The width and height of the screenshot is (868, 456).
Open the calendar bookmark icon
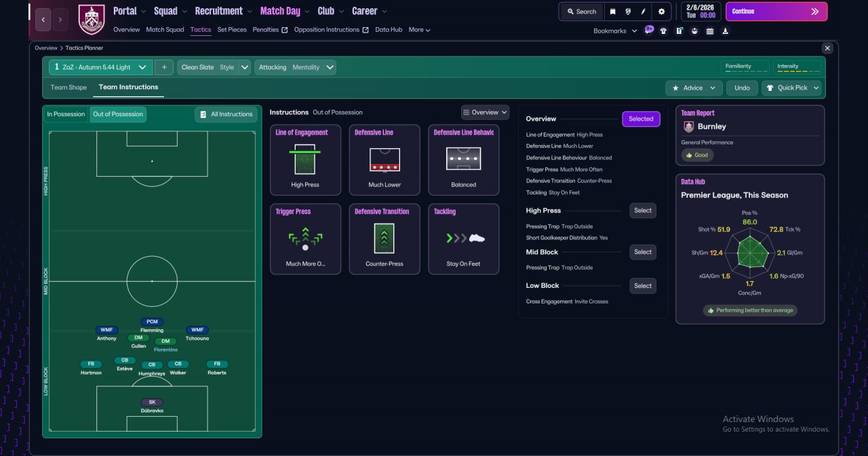tap(710, 30)
